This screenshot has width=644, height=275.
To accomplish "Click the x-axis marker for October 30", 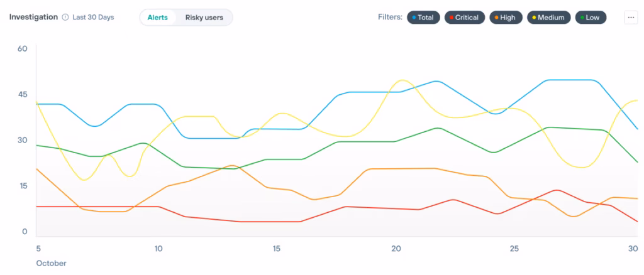I will point(633,249).
